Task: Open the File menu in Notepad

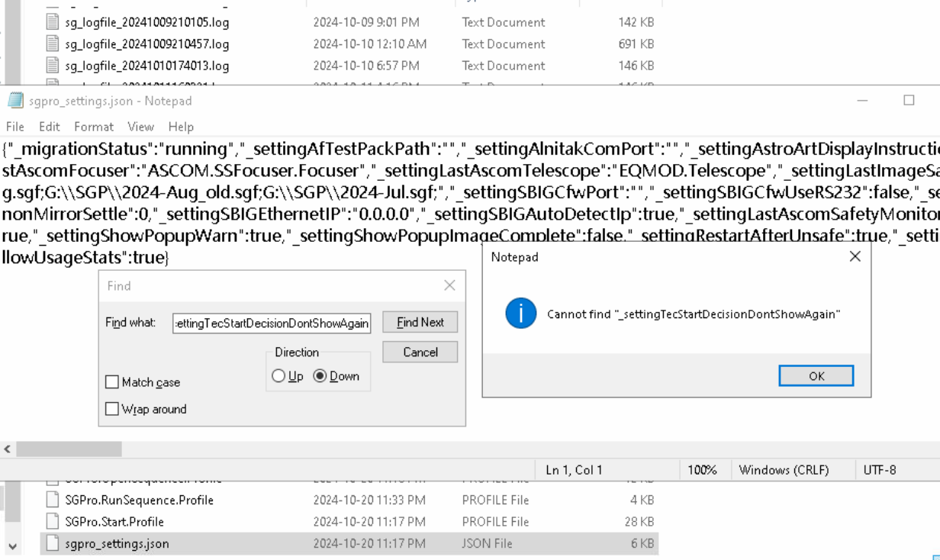Action: click(x=14, y=127)
